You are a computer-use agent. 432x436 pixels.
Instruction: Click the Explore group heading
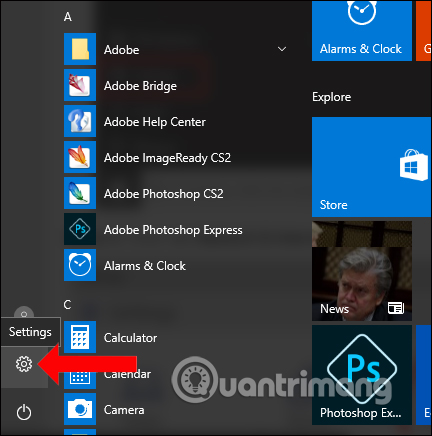[332, 97]
